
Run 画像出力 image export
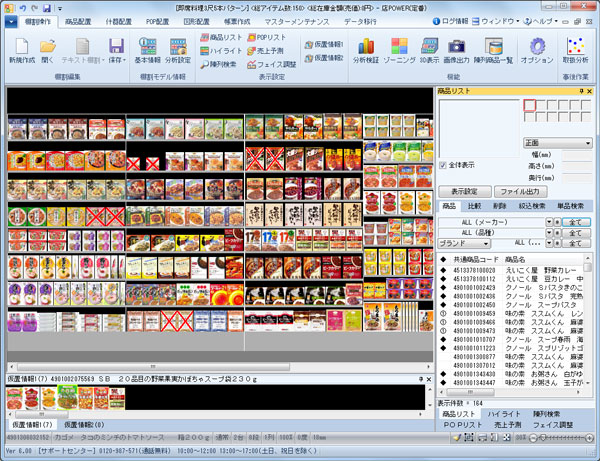pyautogui.click(x=456, y=50)
